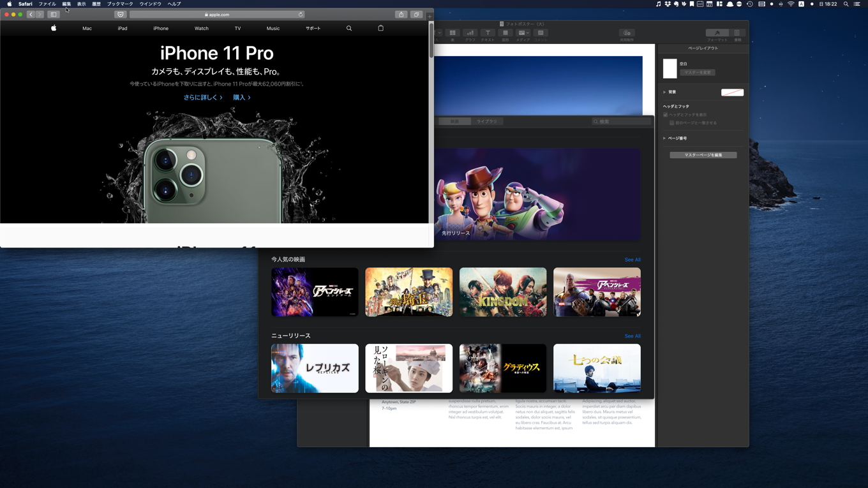Click the Wi-Fi icon in the menu bar

tap(791, 4)
